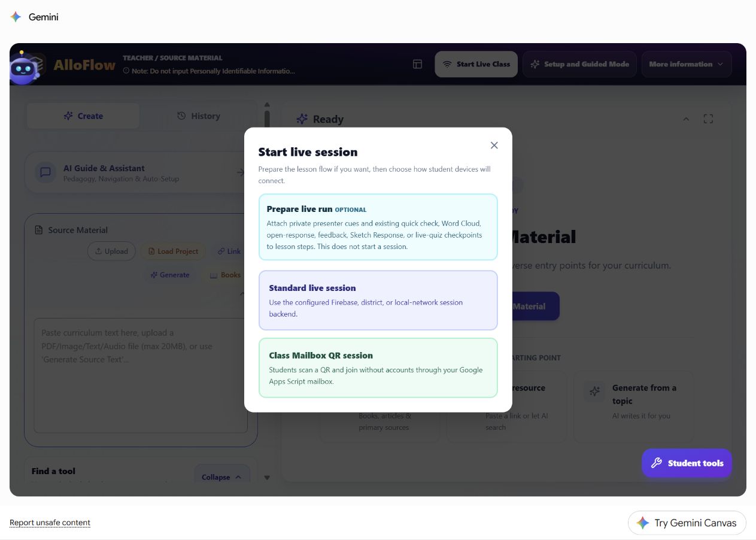Viewport: 756px width, 540px height.
Task: Open Setup and Guided Mode
Action: [x=579, y=64]
